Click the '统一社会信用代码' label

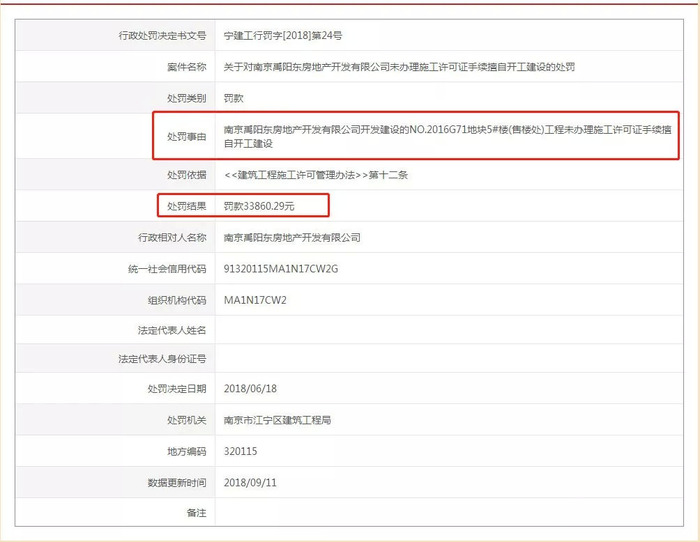click(x=167, y=269)
